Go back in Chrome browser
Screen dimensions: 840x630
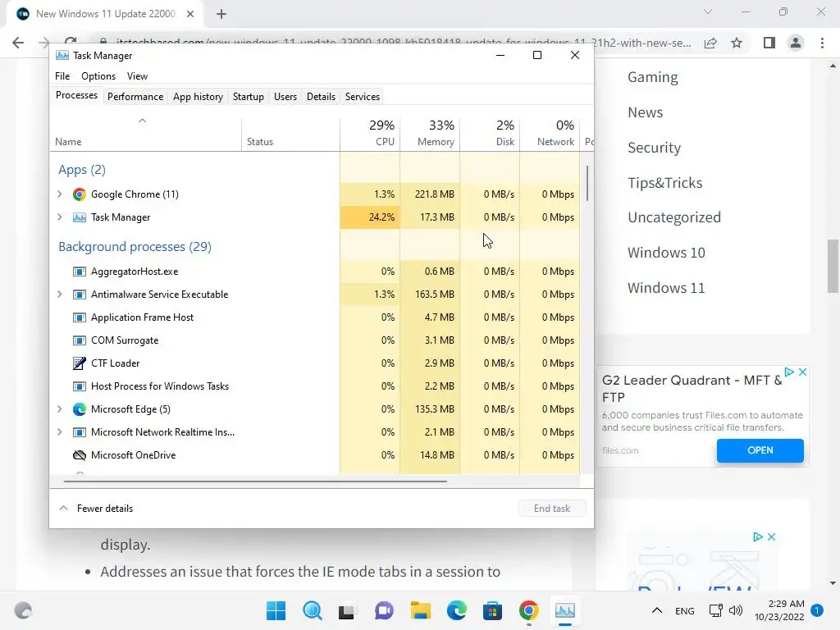pyautogui.click(x=18, y=43)
